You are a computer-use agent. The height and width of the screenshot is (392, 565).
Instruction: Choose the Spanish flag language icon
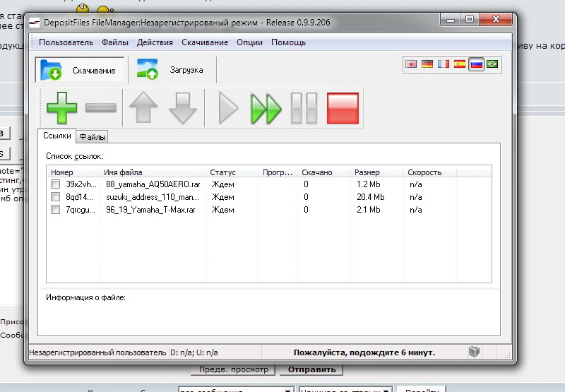460,64
